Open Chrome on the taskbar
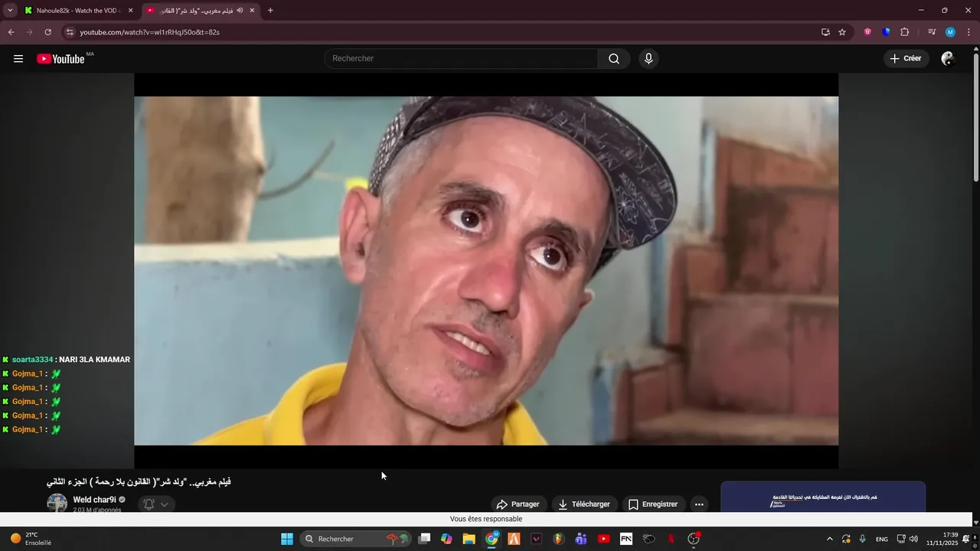The width and height of the screenshot is (980, 551). coord(492,539)
